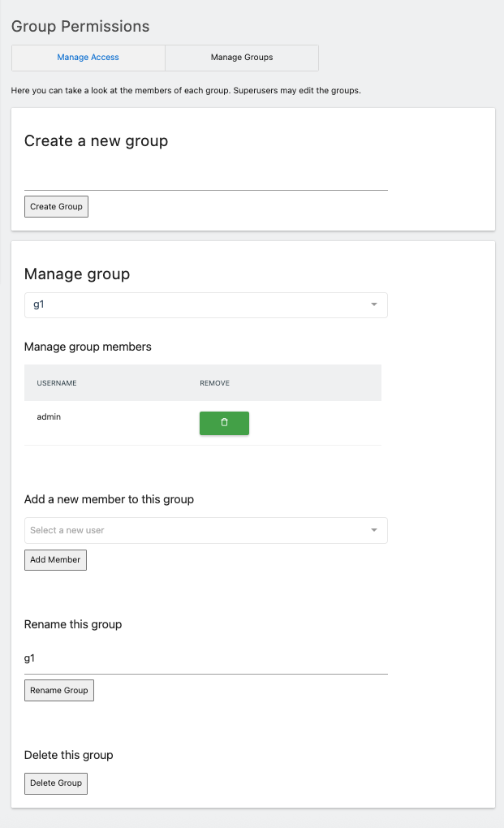The image size is (504, 828).
Task: Click the selected g1 value in group selector
Action: coord(38,305)
